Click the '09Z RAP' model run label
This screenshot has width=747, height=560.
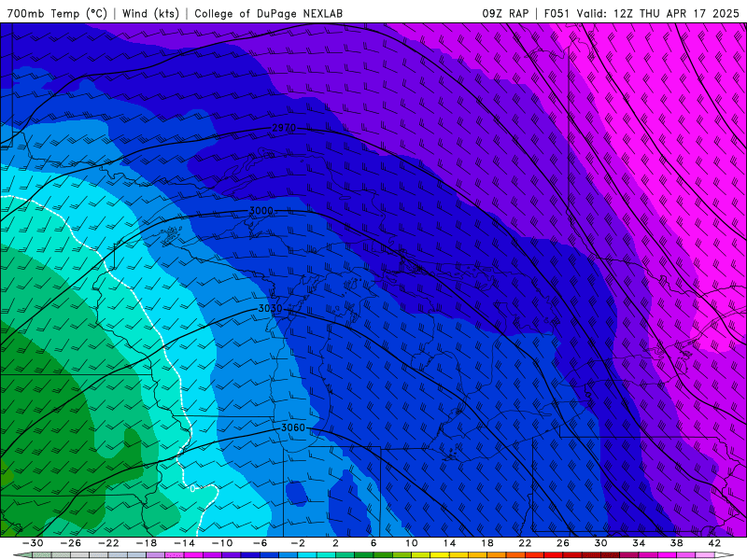tap(505, 13)
